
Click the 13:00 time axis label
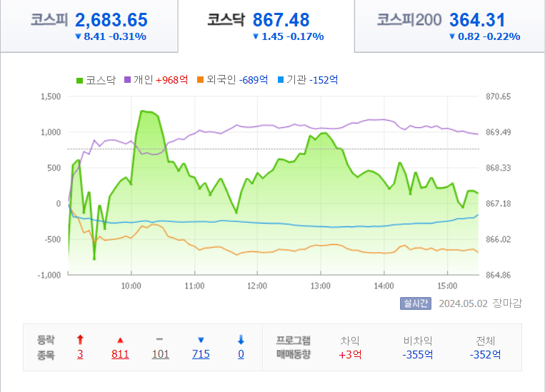pyautogui.click(x=321, y=286)
